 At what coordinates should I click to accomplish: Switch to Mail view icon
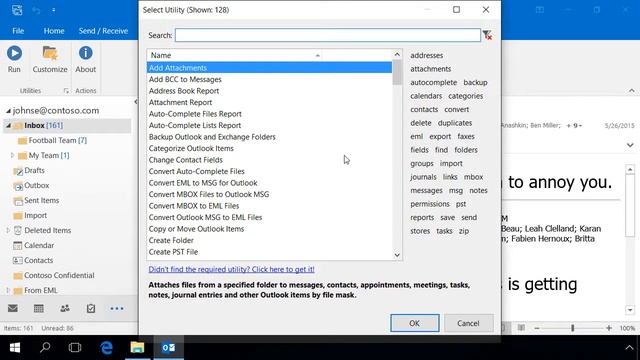coord(13,308)
